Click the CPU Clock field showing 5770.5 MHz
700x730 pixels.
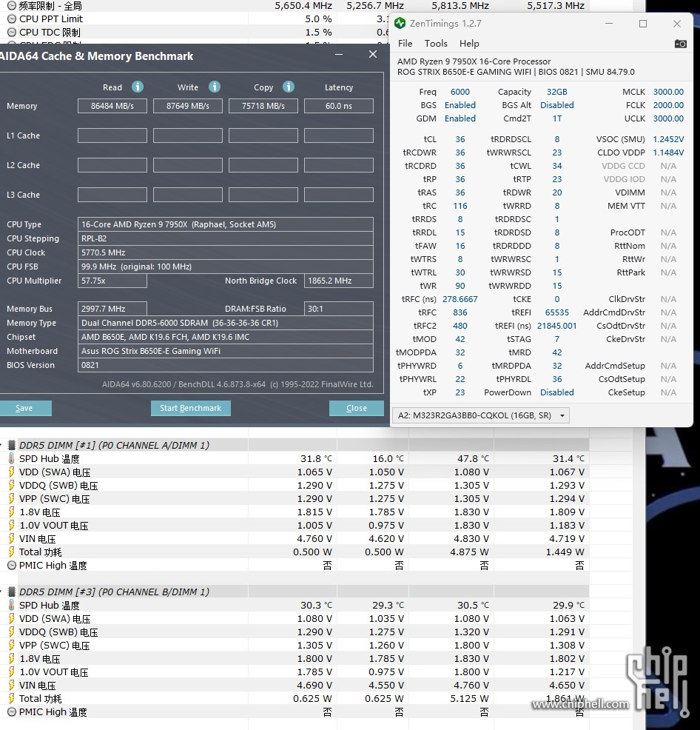click(x=225, y=252)
